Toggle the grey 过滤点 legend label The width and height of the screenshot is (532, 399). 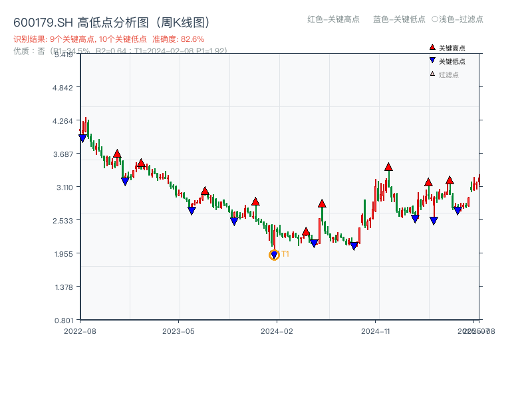click(449, 74)
